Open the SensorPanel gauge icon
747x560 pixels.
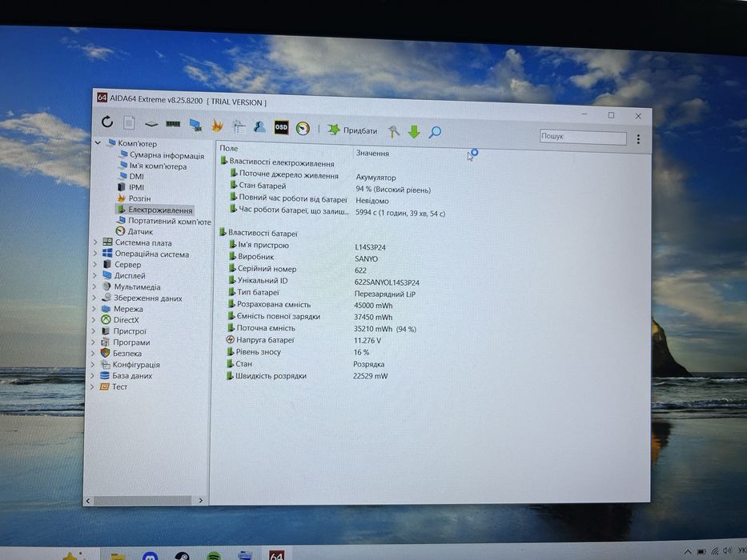[x=303, y=128]
